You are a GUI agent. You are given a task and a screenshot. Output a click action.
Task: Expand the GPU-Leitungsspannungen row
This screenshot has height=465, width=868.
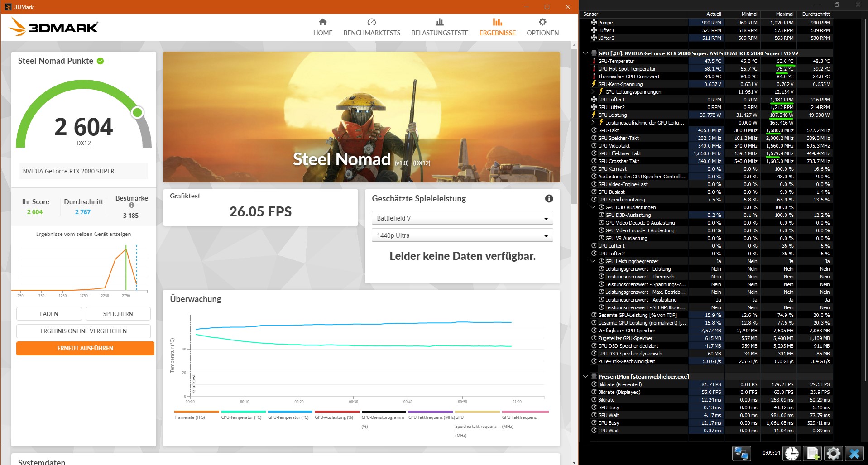point(593,92)
